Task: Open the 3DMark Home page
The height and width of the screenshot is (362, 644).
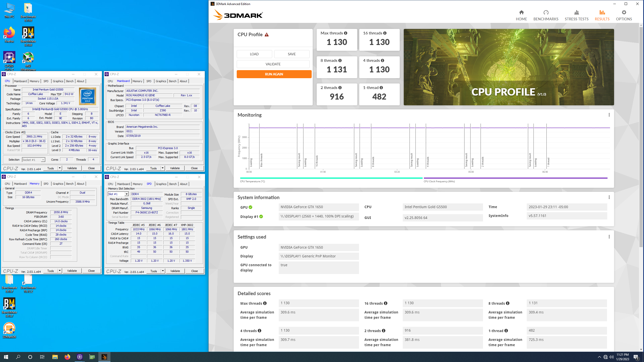Action: pyautogui.click(x=521, y=15)
